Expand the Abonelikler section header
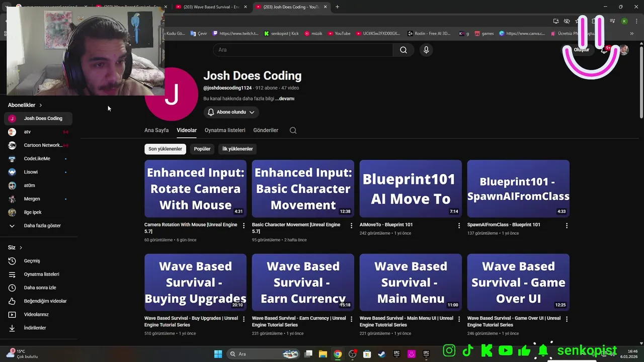 (x=25, y=105)
